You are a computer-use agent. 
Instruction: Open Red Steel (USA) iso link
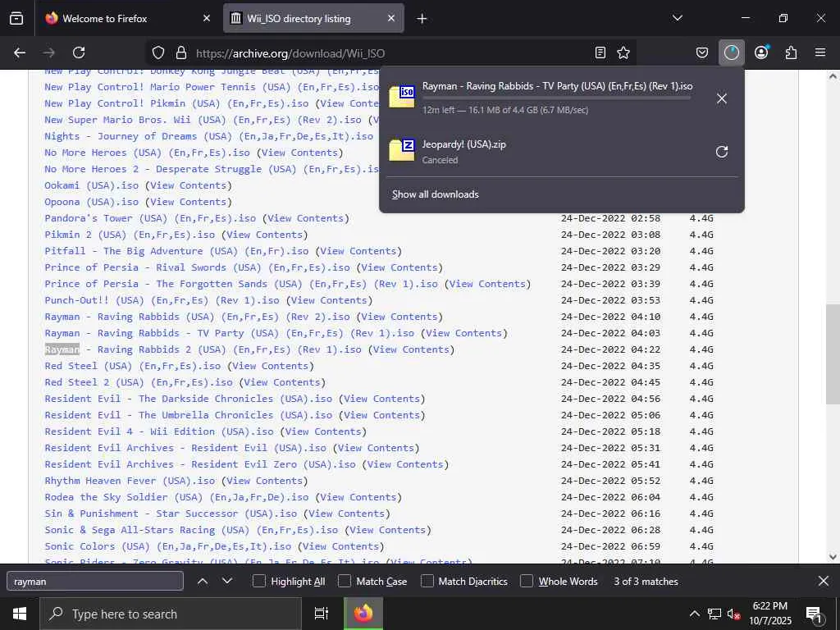132,366
